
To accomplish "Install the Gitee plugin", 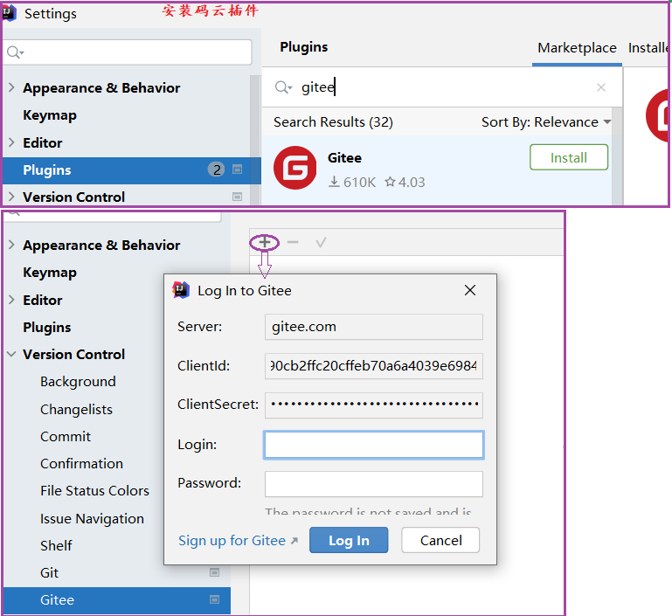I will [568, 157].
